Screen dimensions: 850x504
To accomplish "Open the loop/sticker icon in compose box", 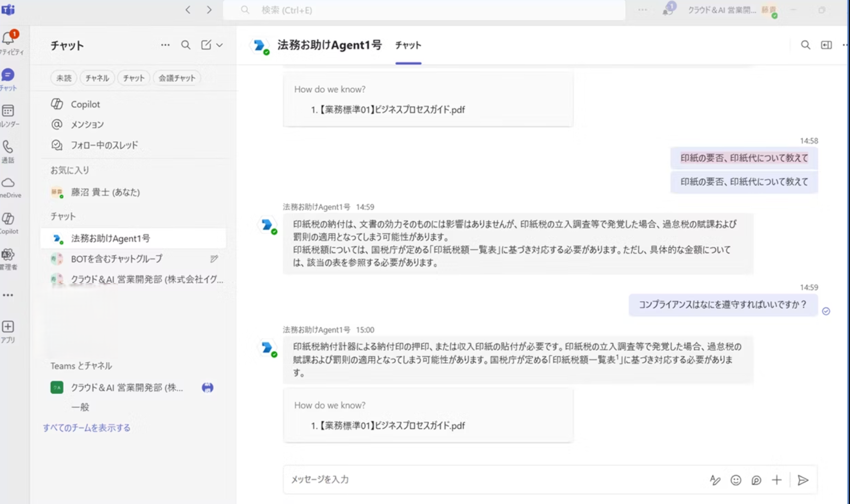I will coord(756,480).
